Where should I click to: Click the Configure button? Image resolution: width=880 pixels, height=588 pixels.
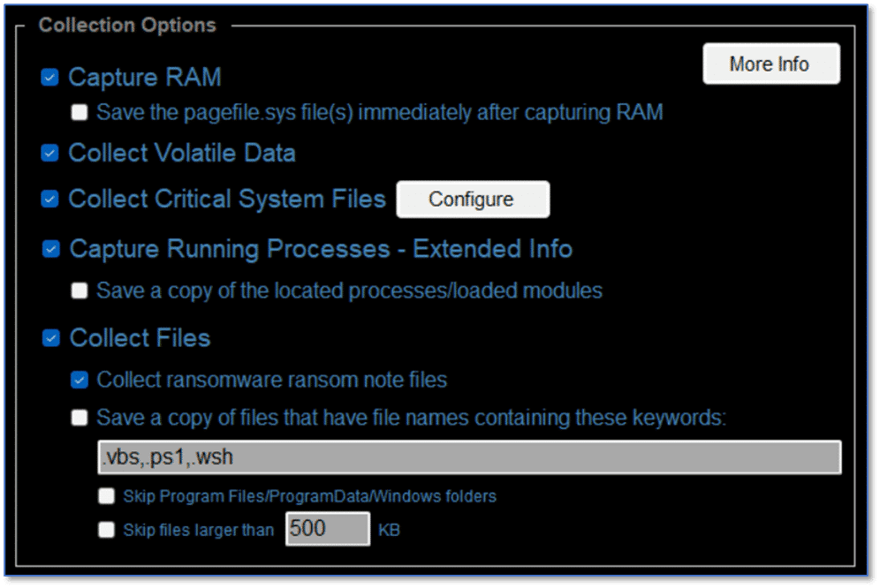tap(473, 200)
